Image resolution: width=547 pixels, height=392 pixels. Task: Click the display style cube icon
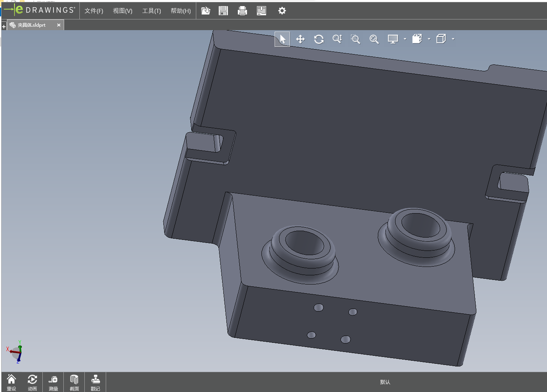pos(417,39)
